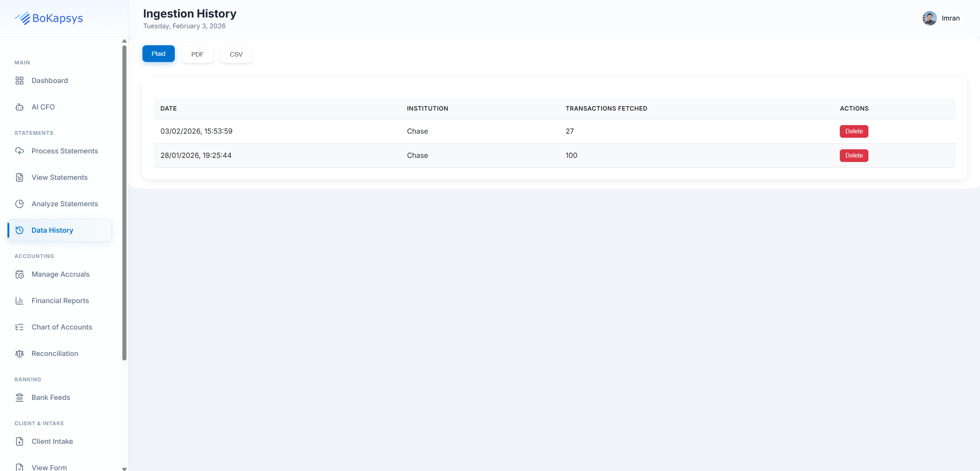Screen dimensions: 980x471
Task: Click the Bank Feeds building icon
Action: coord(19,397)
